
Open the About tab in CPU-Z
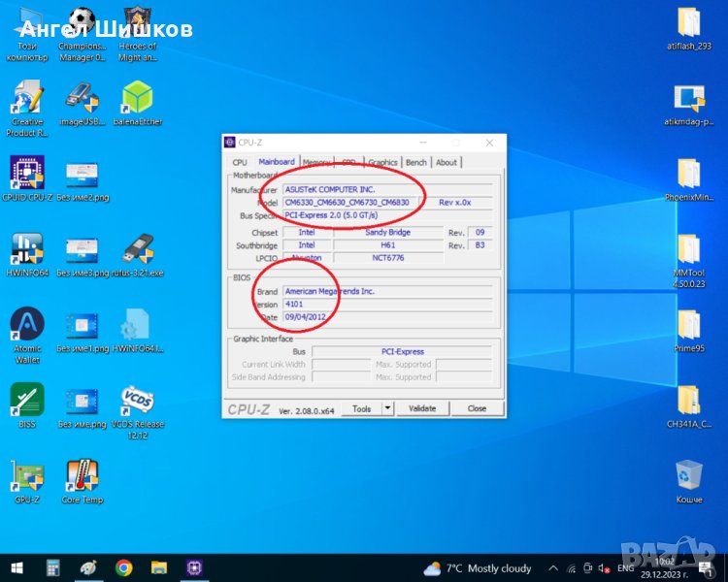click(447, 163)
